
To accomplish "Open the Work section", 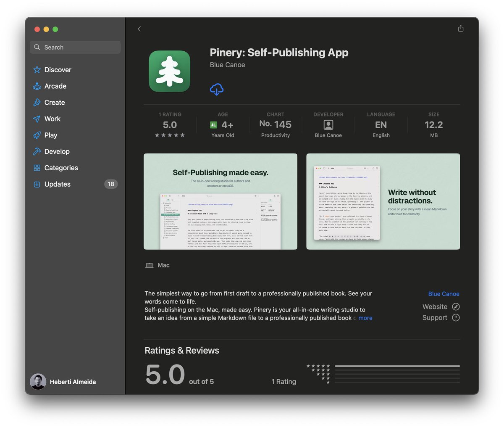I will [52, 119].
